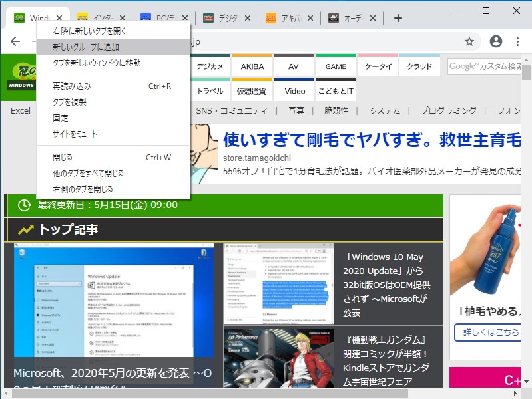This screenshot has height=399, width=532.
Task: Click the horizontal scrollbar right arrow
Action: click(515, 393)
